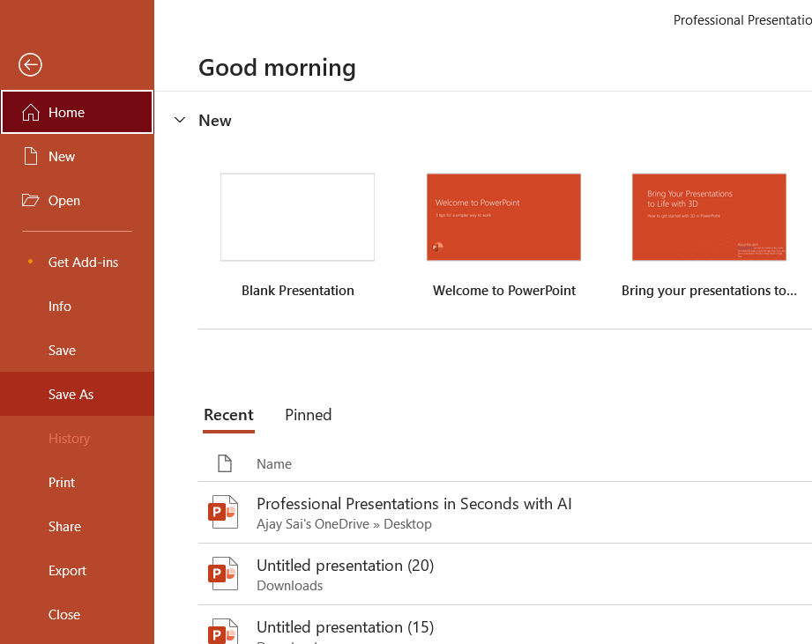
Task: Select the Recent tab
Action: [x=228, y=415]
